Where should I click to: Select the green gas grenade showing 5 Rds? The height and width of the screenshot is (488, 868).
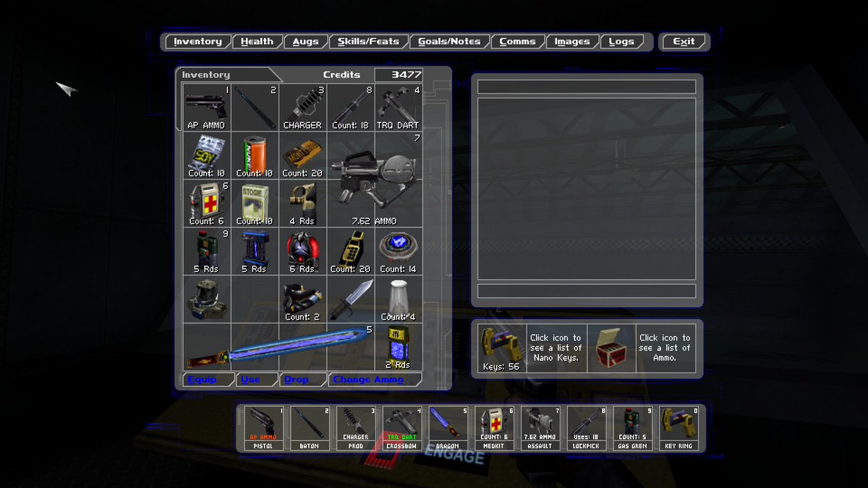click(207, 250)
